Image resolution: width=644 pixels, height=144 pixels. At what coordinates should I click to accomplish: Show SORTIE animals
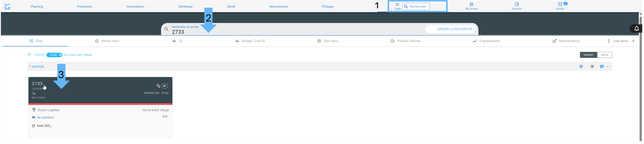605,55
